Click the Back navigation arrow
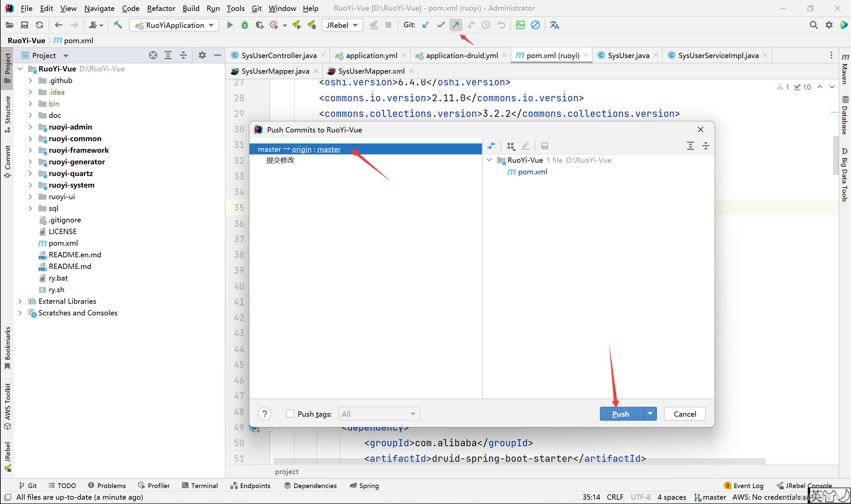 [58, 25]
